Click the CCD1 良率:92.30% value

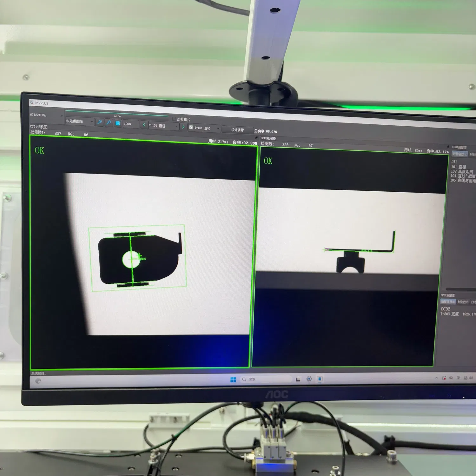pyautogui.click(x=245, y=143)
